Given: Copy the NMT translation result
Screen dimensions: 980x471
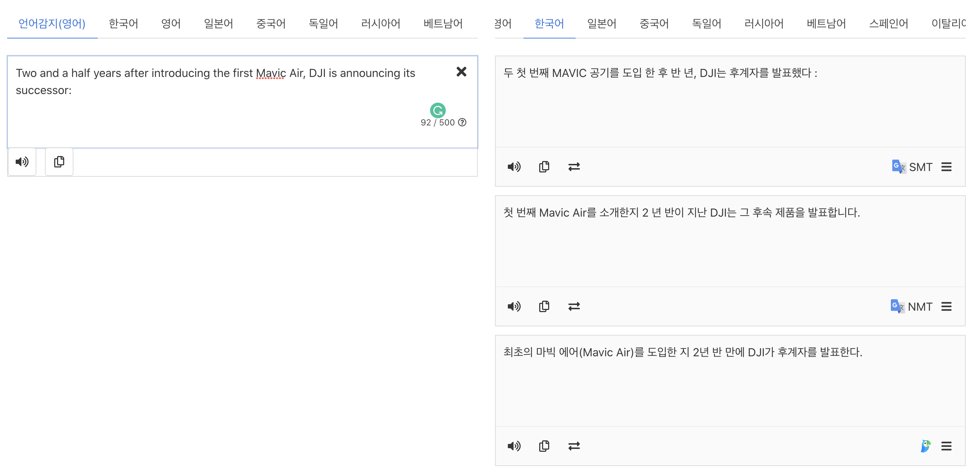Looking at the screenshot, I should (x=544, y=306).
